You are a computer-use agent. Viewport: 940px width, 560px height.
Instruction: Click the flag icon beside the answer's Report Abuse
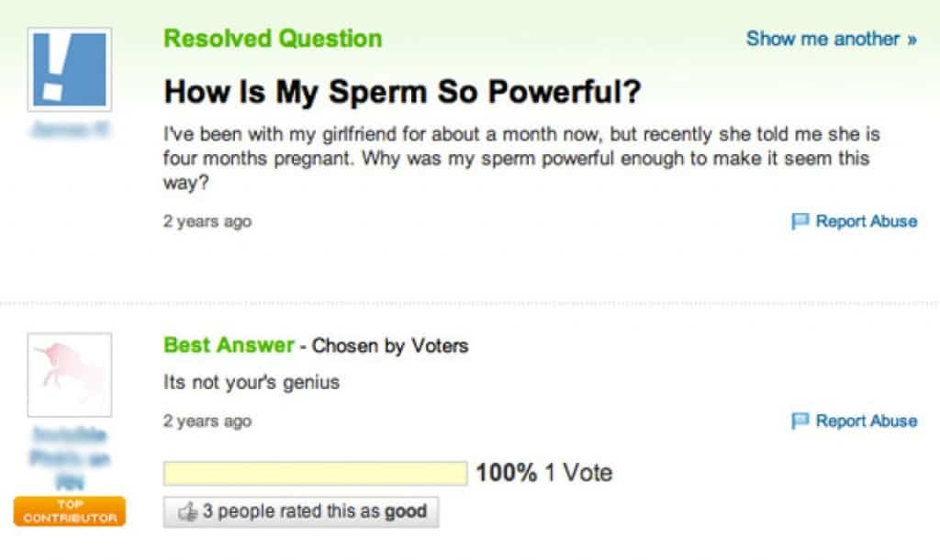800,420
